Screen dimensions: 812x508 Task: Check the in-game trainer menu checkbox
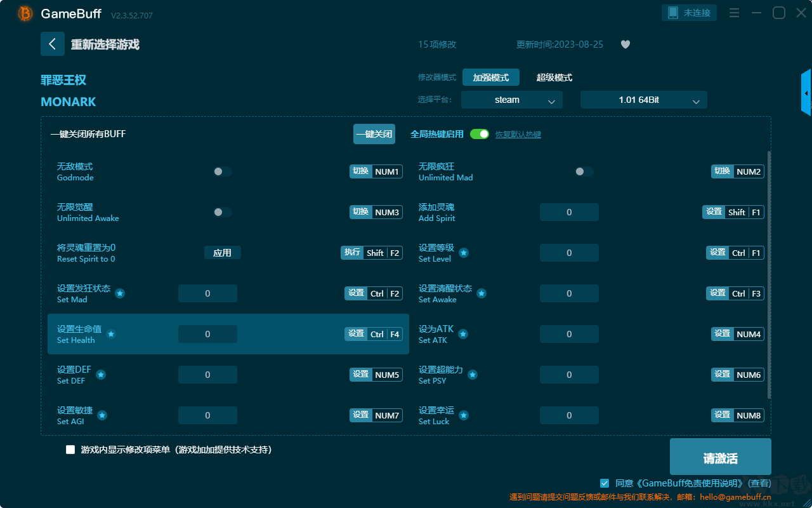click(x=70, y=450)
